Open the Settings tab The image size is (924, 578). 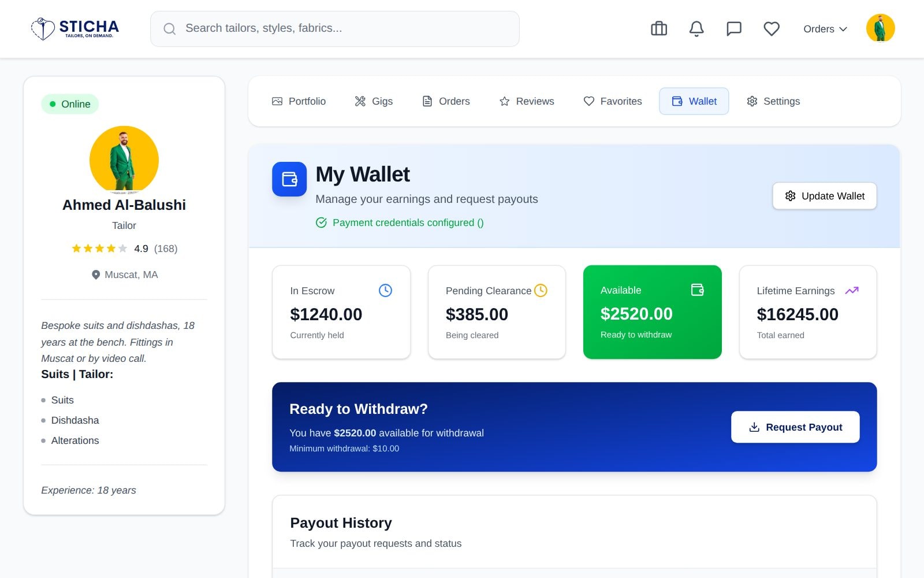point(773,101)
